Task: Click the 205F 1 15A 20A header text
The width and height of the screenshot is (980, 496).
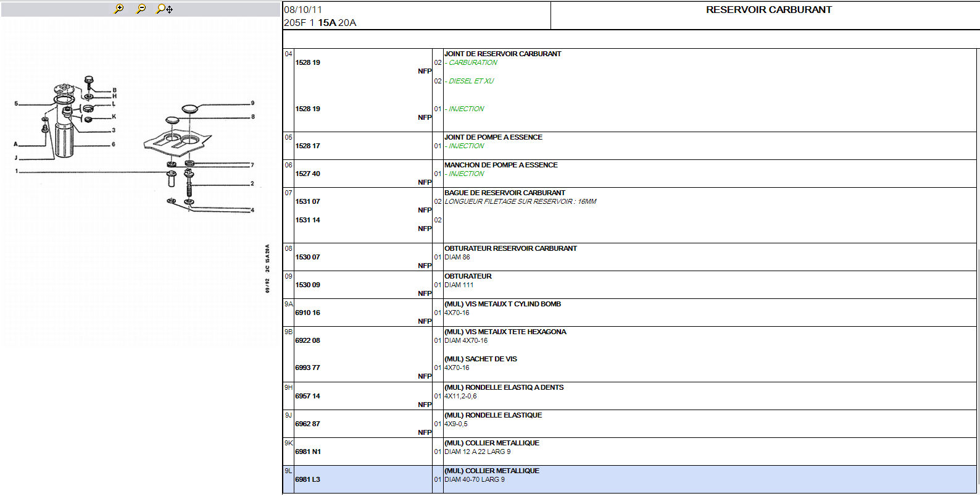Action: coord(320,23)
